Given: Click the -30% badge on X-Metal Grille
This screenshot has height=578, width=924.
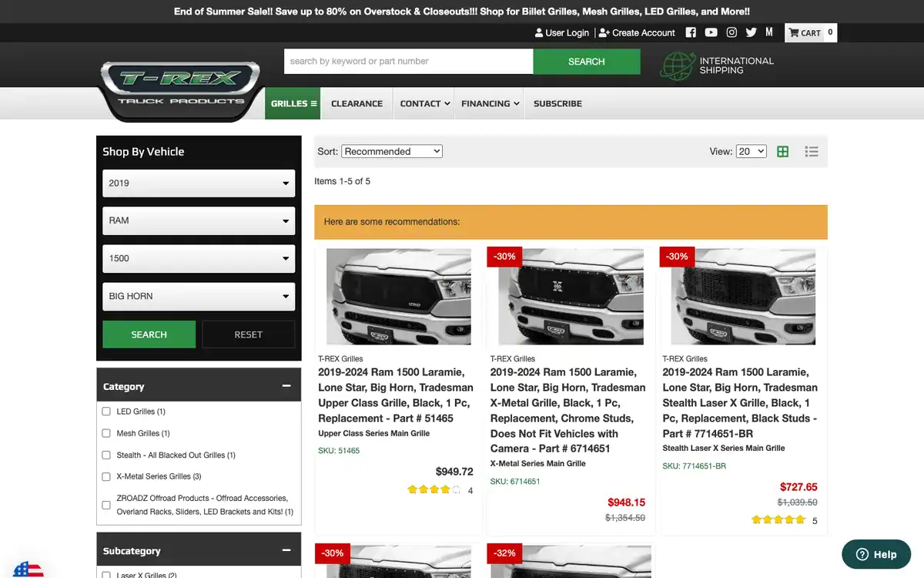Looking at the screenshot, I should click(504, 257).
